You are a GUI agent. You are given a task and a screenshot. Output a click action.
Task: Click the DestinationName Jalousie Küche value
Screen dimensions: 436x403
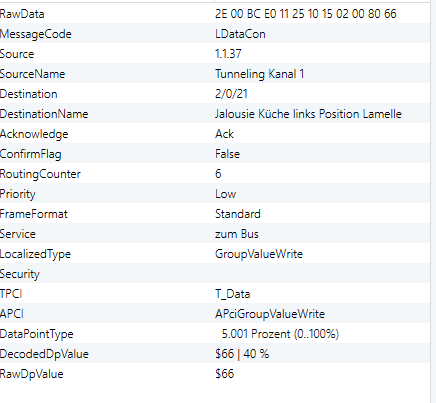point(308,114)
